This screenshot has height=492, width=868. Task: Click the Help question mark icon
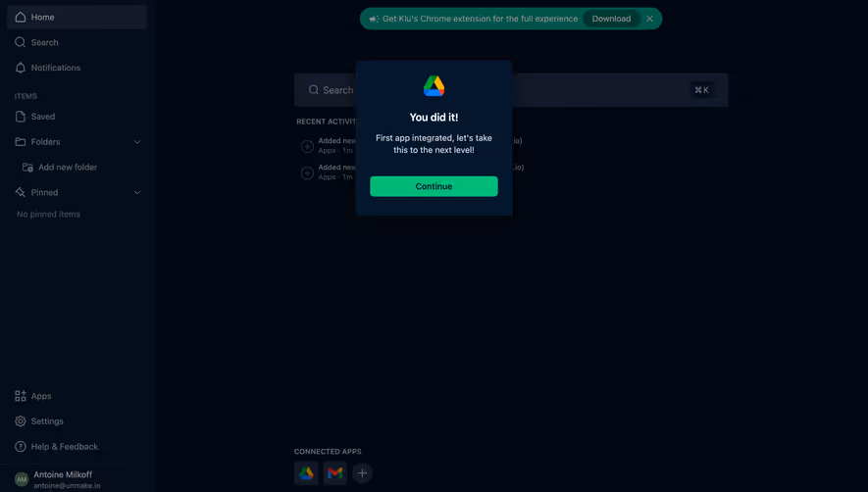[21, 447]
